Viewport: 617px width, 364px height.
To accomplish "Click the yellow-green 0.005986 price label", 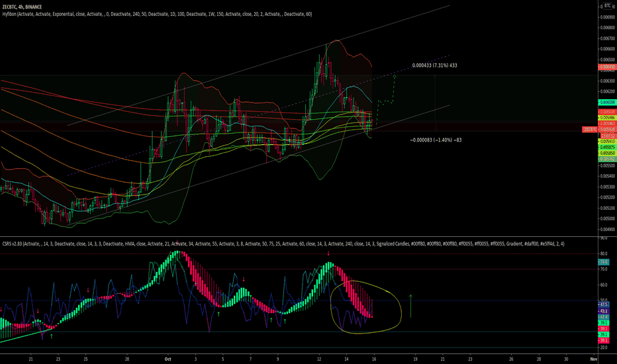I will coord(607,118).
